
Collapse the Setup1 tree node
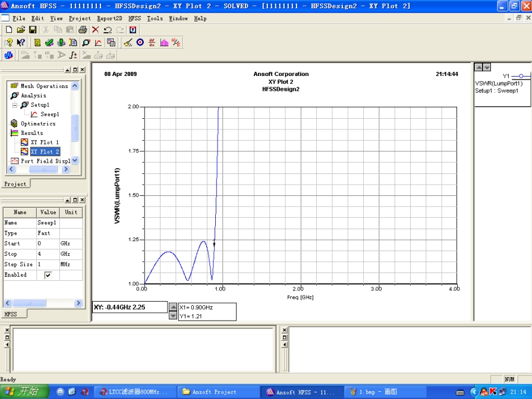15,106
